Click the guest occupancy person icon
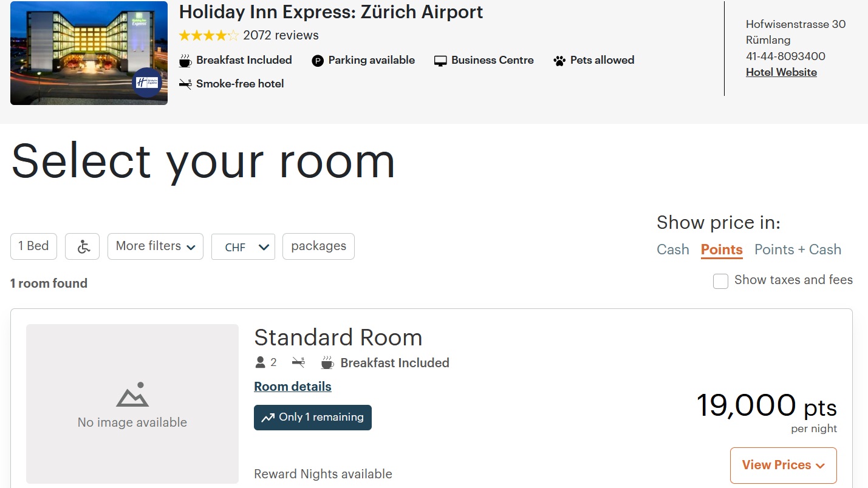 pyautogui.click(x=261, y=363)
